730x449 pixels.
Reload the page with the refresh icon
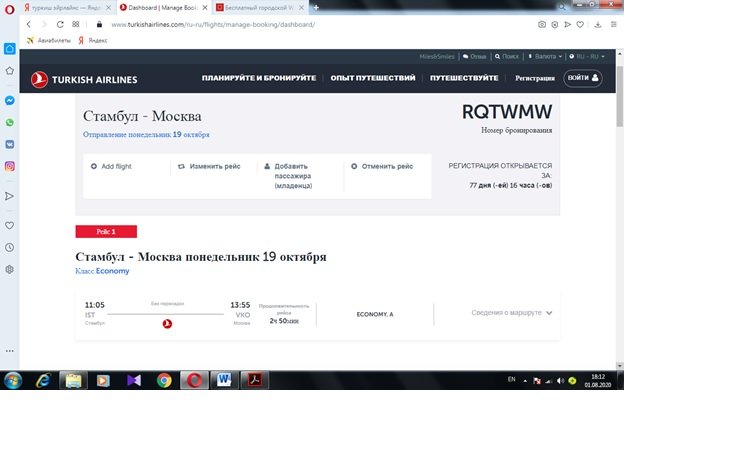(x=60, y=24)
